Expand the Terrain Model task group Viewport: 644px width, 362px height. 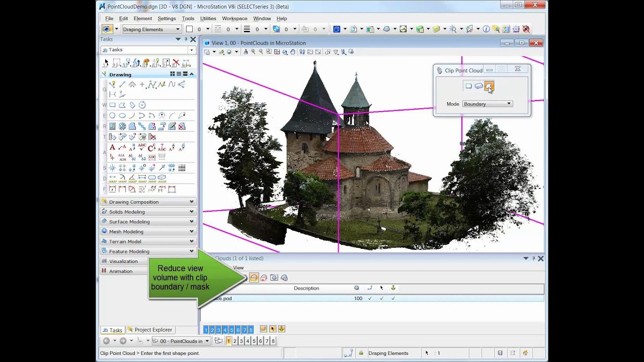click(148, 241)
